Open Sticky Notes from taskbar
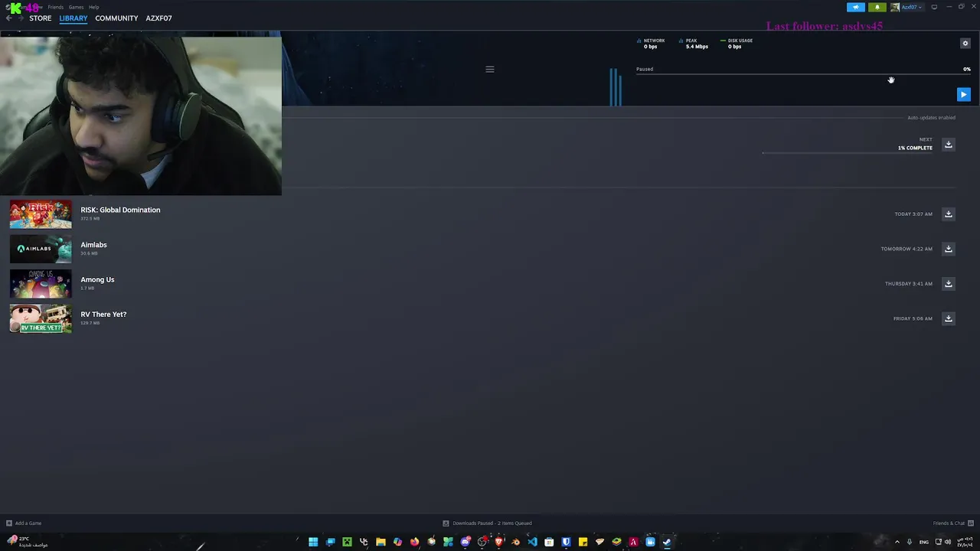The height and width of the screenshot is (551, 980). point(583,542)
